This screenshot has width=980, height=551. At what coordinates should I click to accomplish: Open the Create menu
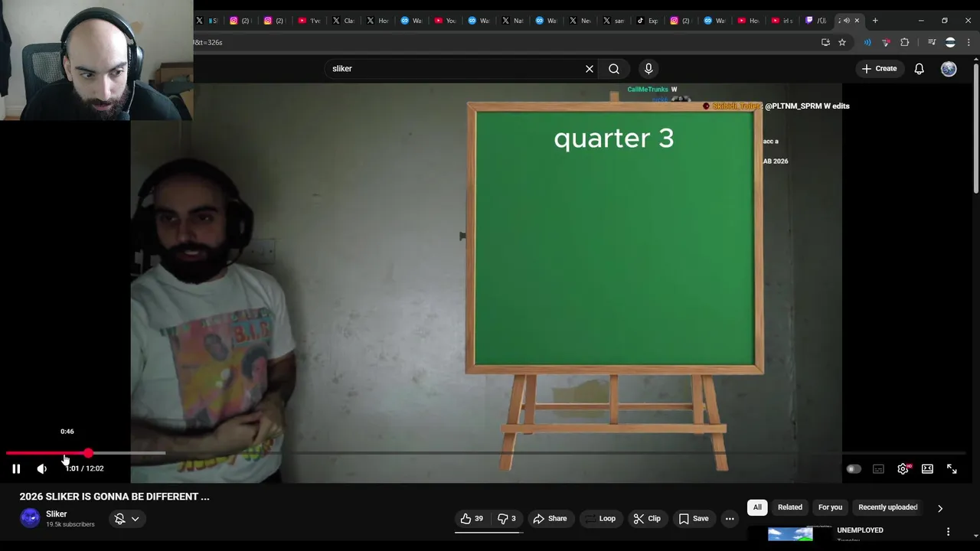click(x=879, y=69)
